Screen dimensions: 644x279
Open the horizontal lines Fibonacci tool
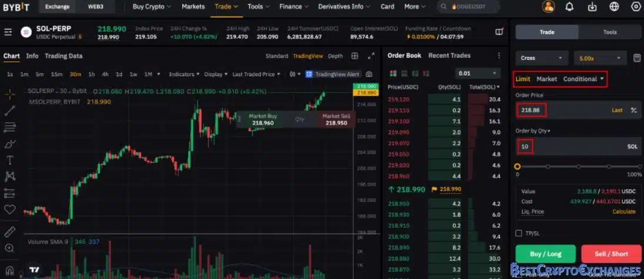tap(10, 127)
